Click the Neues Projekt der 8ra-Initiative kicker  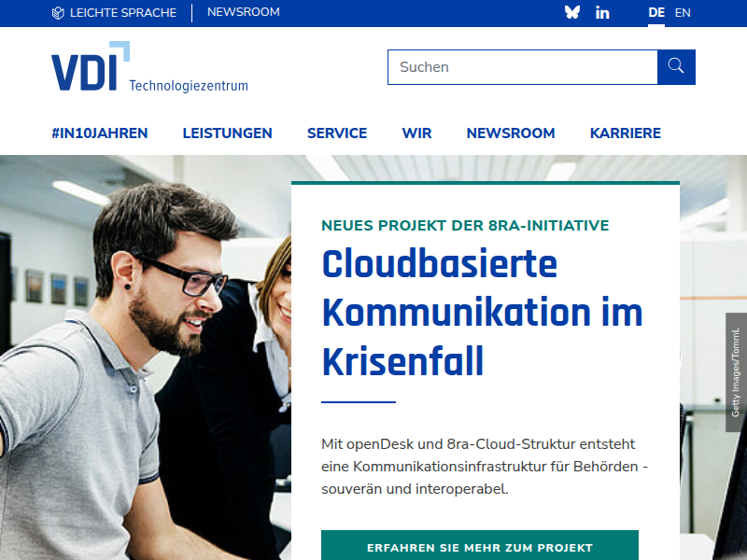(465, 226)
